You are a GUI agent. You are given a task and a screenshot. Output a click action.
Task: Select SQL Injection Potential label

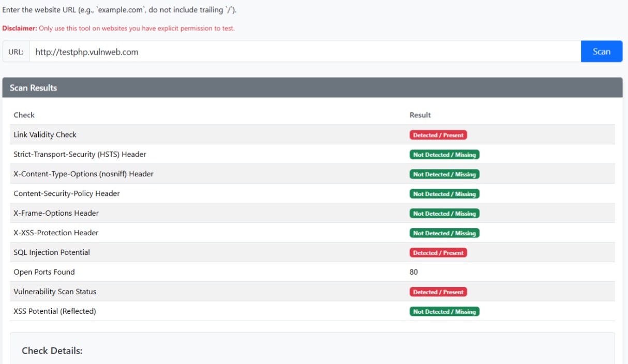tap(52, 252)
